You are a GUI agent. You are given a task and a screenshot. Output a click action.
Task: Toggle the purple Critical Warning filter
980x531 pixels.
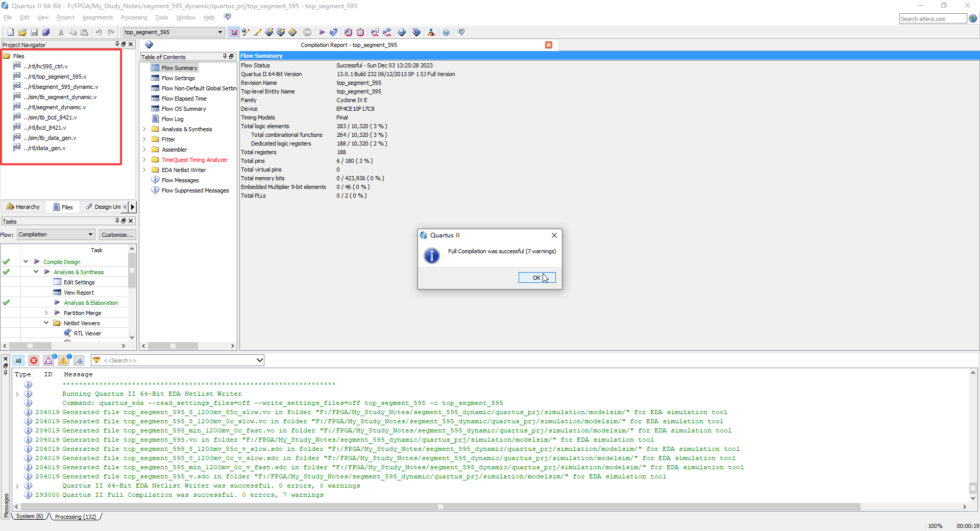[x=49, y=360]
